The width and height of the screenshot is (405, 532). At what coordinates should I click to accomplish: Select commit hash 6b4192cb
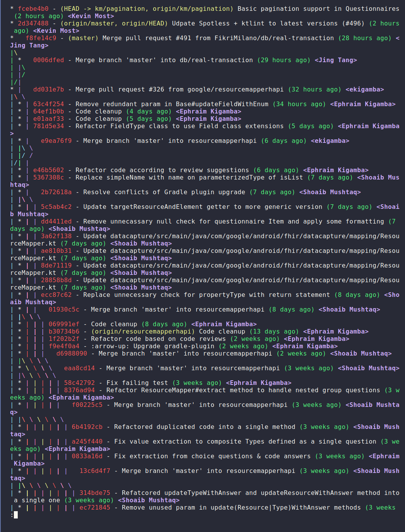(x=87, y=427)
